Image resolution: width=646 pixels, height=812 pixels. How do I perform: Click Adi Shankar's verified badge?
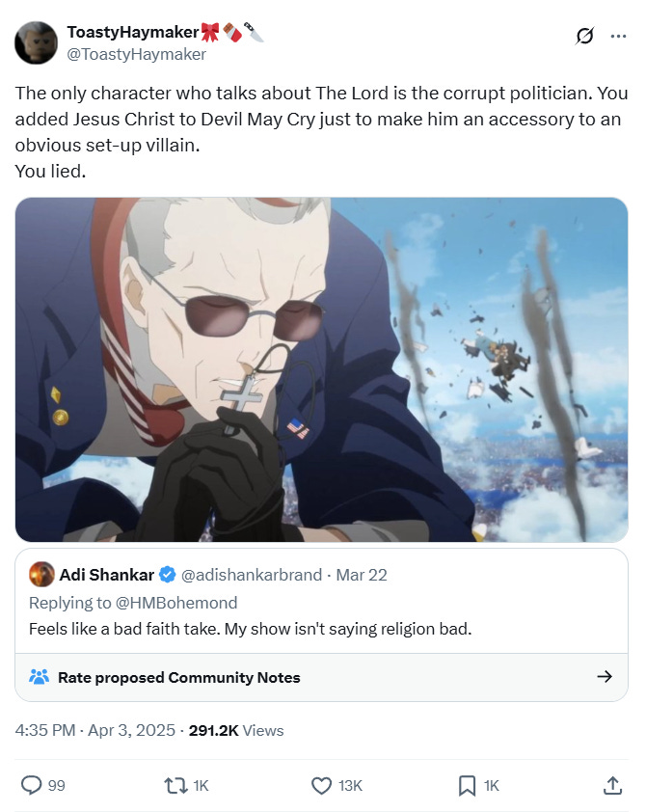click(167, 575)
